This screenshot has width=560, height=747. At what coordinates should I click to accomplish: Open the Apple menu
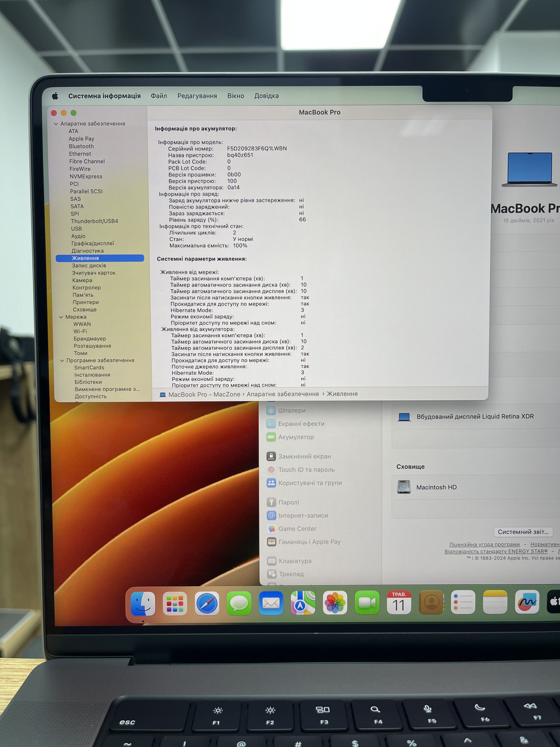click(55, 96)
